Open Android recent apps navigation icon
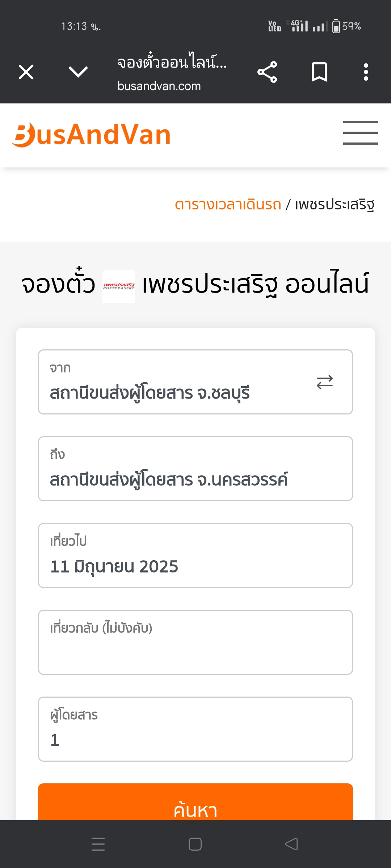 98,844
